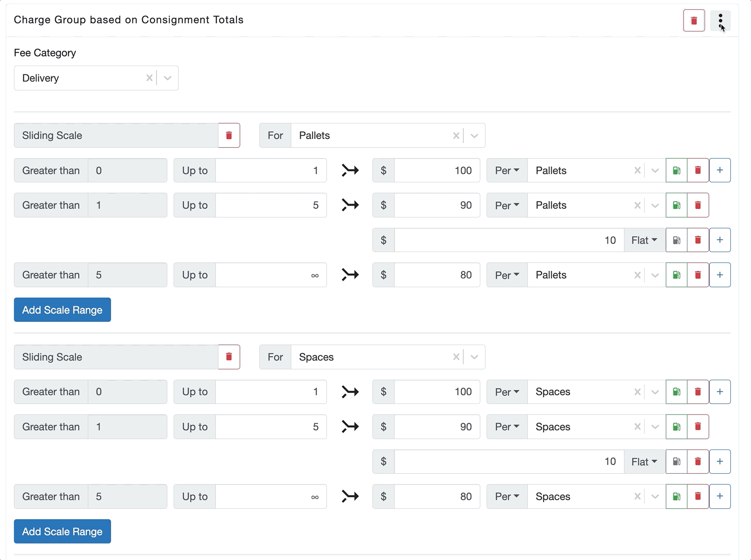Delete the entire charge group with the top trash icon
The height and width of the screenshot is (560, 751).
tap(694, 21)
